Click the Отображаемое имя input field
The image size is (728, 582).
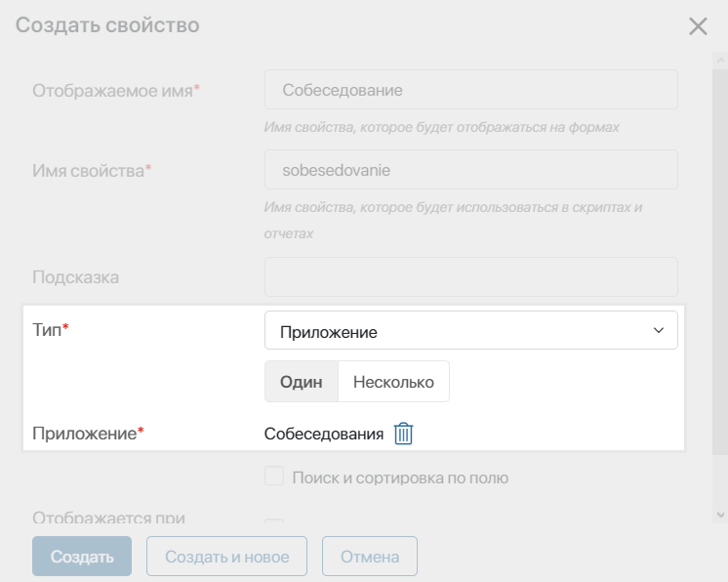click(x=470, y=90)
